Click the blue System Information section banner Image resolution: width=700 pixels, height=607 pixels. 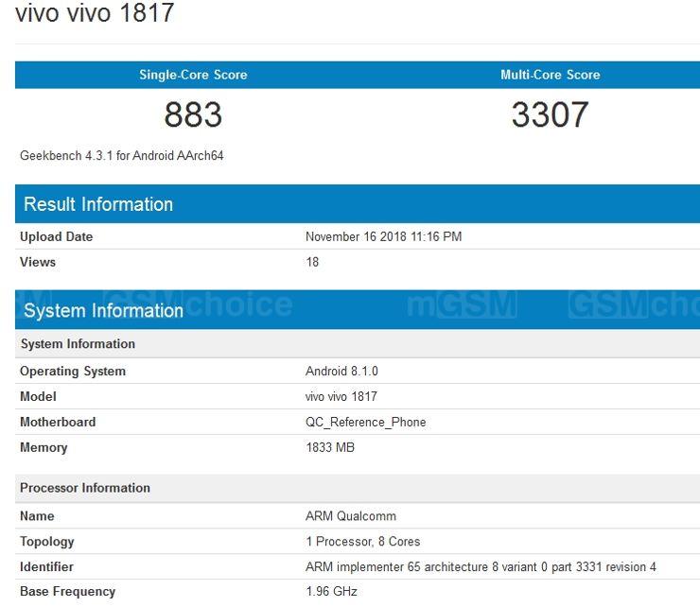[103, 310]
